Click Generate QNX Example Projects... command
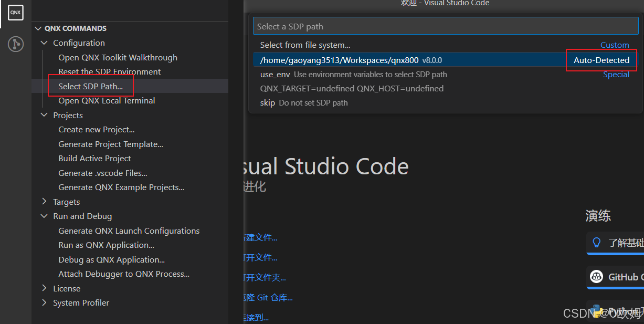 point(121,187)
